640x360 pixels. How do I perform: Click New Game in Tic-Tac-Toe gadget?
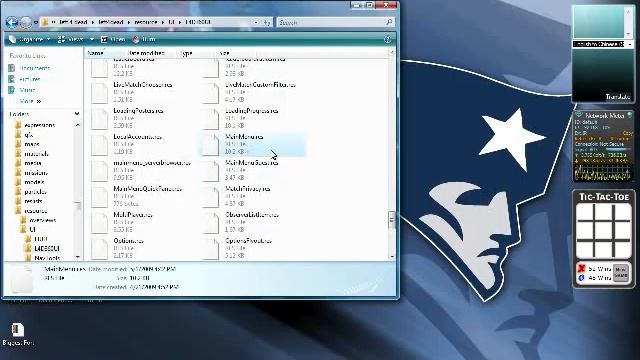pyautogui.click(x=620, y=273)
